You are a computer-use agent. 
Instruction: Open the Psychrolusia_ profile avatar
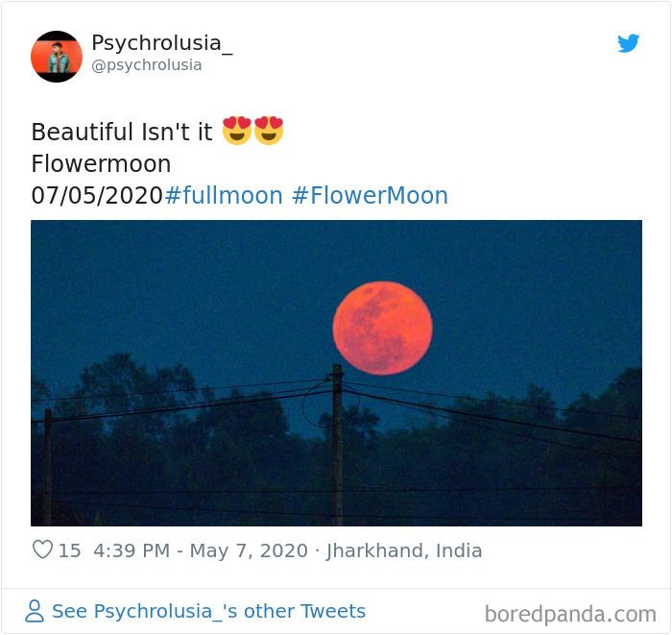point(57,57)
